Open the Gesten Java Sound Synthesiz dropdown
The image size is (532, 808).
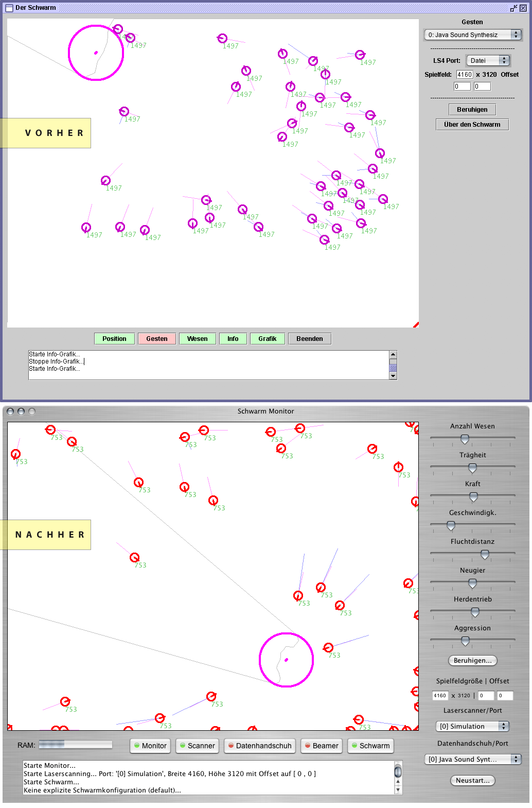pyautogui.click(x=472, y=35)
